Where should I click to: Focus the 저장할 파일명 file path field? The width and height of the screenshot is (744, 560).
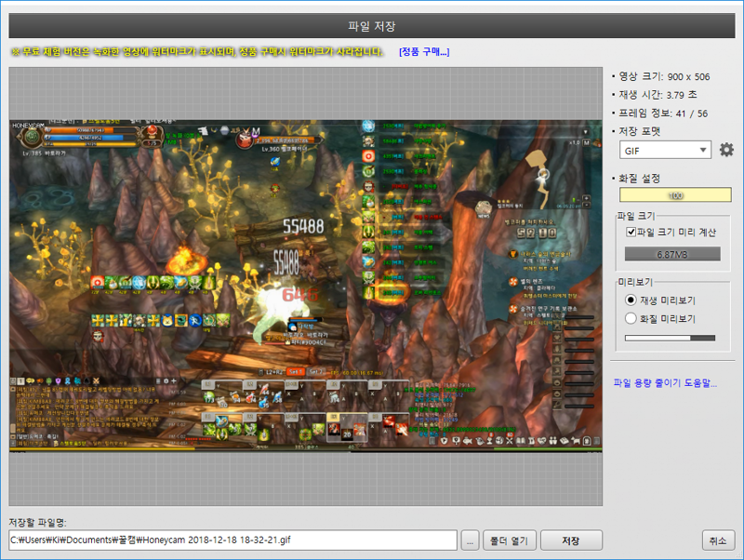pyautogui.click(x=233, y=540)
